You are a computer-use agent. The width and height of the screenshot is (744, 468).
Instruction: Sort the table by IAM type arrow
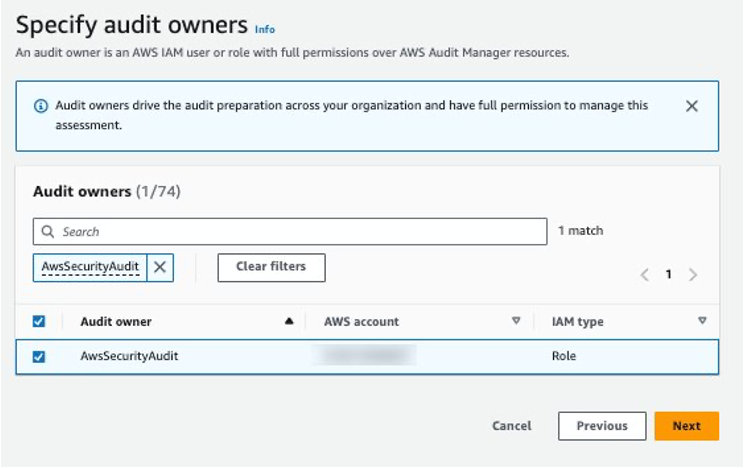coord(702,322)
